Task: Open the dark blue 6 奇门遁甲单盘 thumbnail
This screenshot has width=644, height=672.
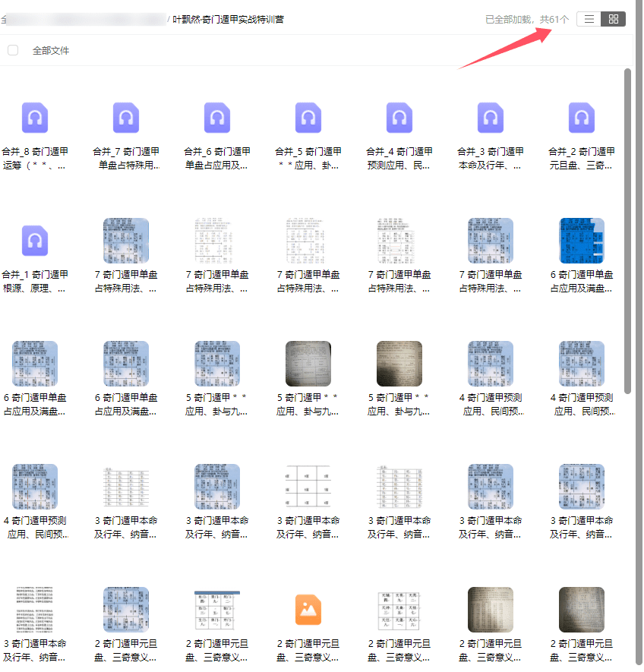Action: click(582, 241)
